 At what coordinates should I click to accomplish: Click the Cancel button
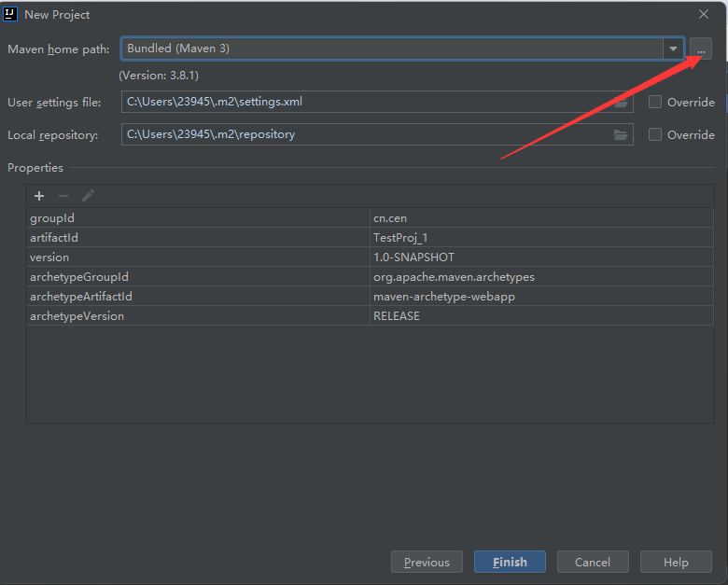click(x=593, y=562)
